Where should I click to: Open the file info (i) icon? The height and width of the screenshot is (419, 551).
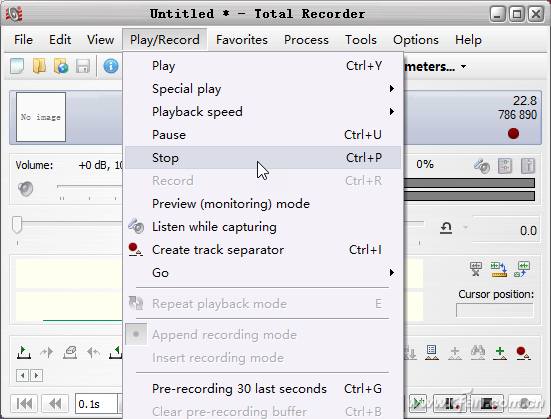tap(111, 66)
